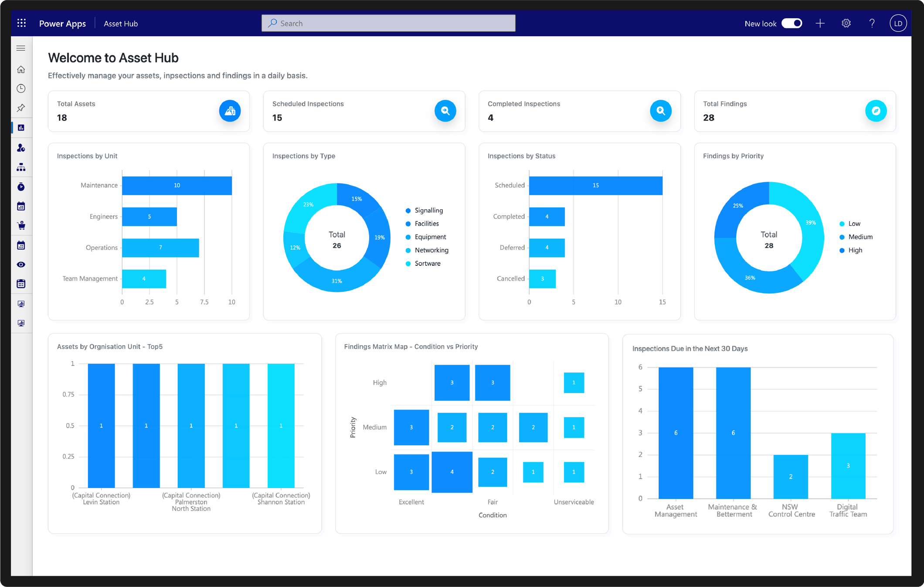Toggle the Medium legend in Findings by Priority
This screenshot has width=924, height=587.
(856, 237)
